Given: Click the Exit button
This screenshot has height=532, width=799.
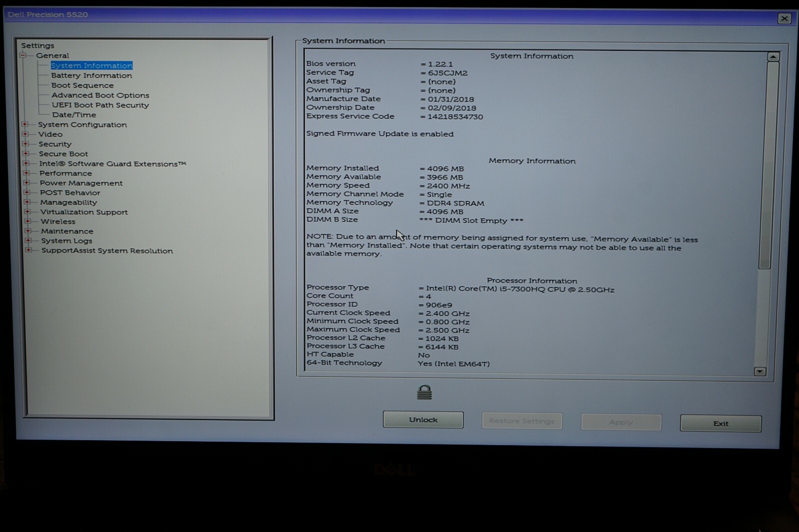Looking at the screenshot, I should (721, 423).
